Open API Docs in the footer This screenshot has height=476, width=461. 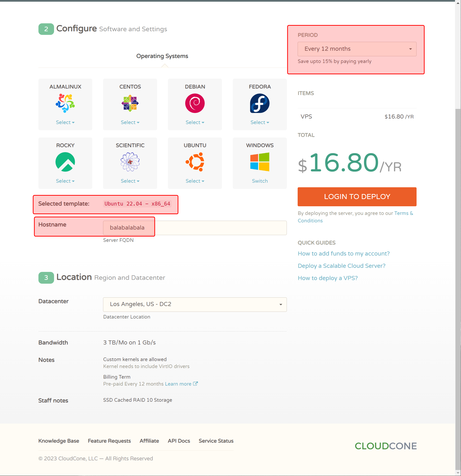[x=179, y=441]
